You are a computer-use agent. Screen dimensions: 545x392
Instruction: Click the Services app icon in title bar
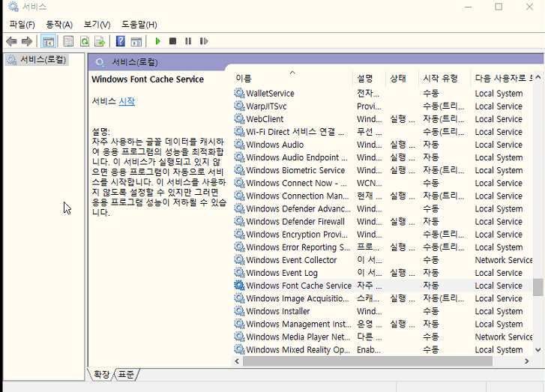13,6
